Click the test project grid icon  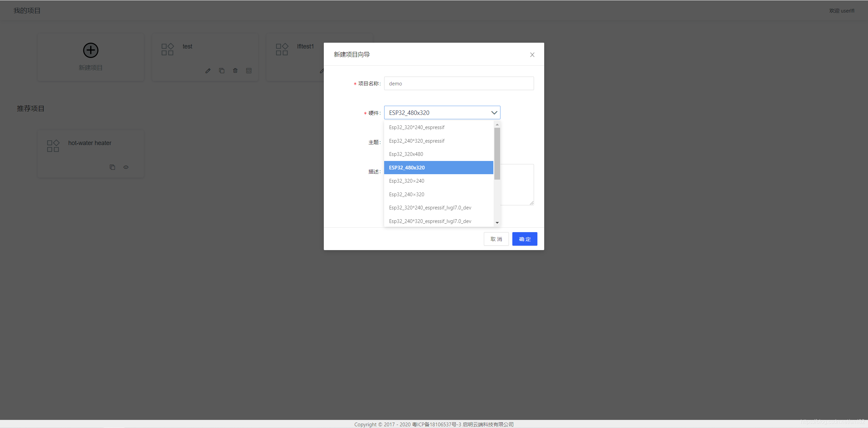point(167,49)
